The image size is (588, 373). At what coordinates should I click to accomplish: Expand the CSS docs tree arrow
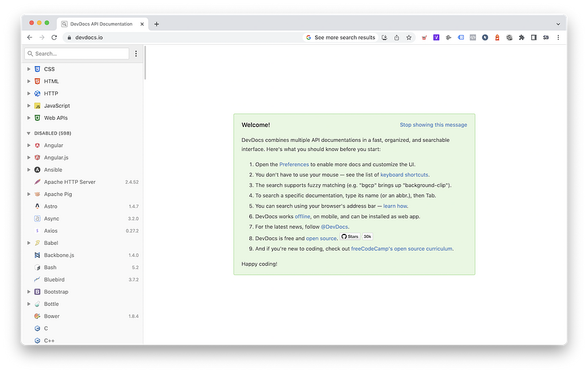(x=29, y=69)
